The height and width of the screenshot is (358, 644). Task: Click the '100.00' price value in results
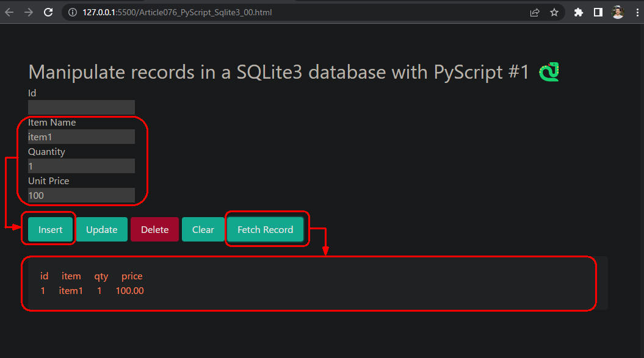click(x=130, y=291)
